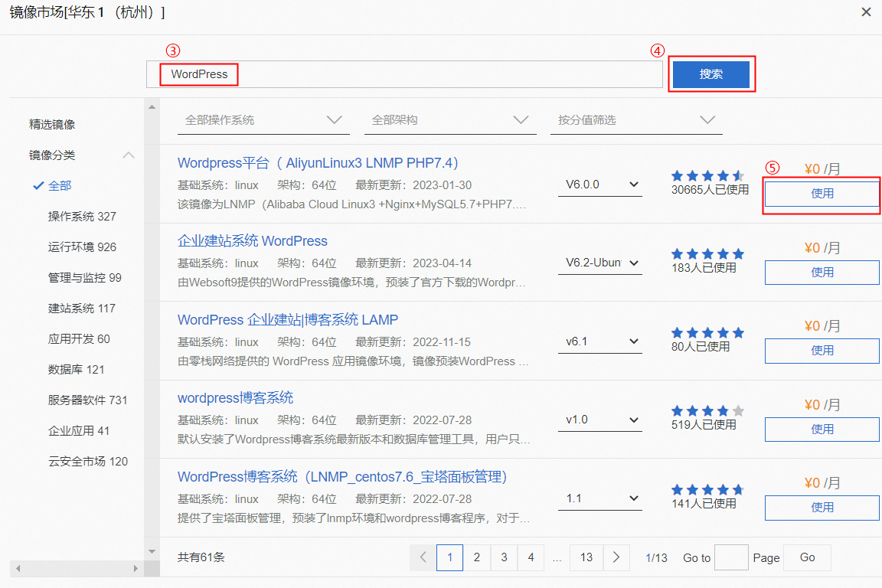The image size is (882, 588).
Task: Click horizontal scrollbar left arrow
Action: point(18,569)
